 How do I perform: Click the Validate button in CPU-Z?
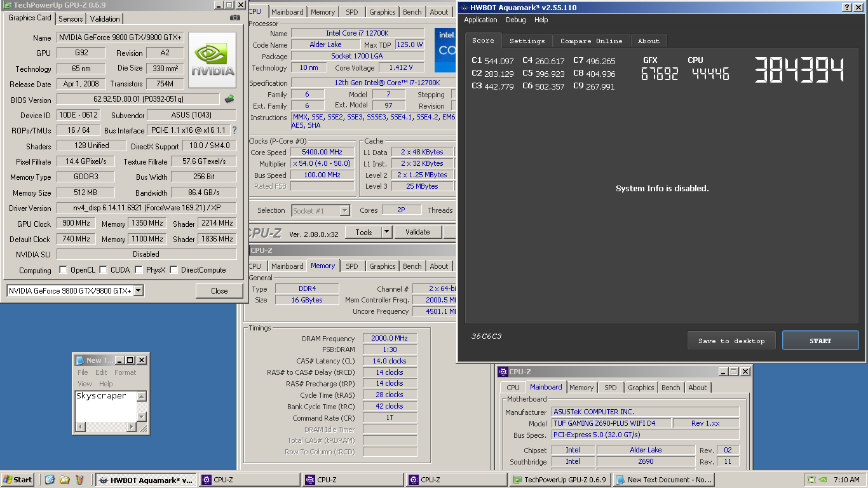417,232
